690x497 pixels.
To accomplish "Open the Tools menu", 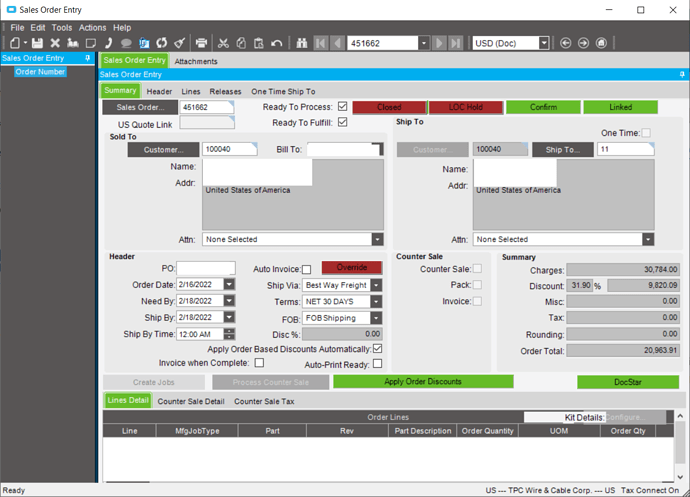I will [x=62, y=28].
